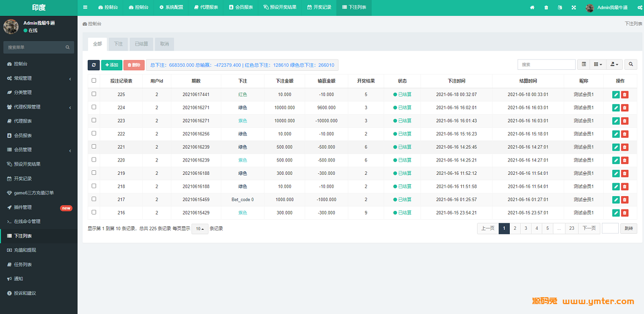Check the checkbox for record 221
This screenshot has height=314, width=644.
pos(94,147)
